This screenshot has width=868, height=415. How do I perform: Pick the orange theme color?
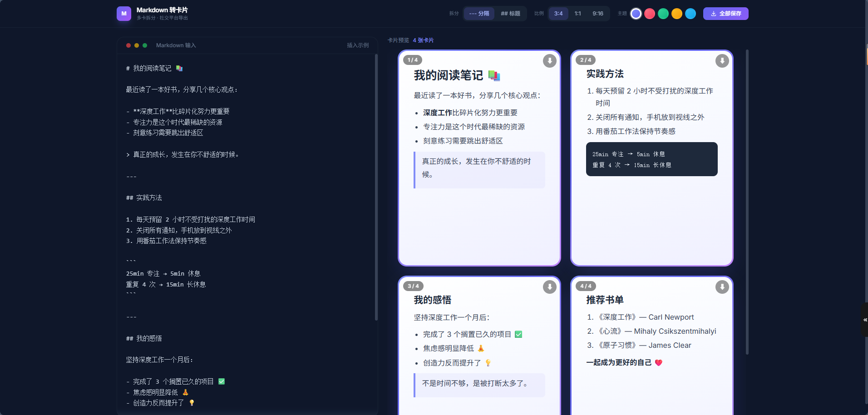point(677,14)
